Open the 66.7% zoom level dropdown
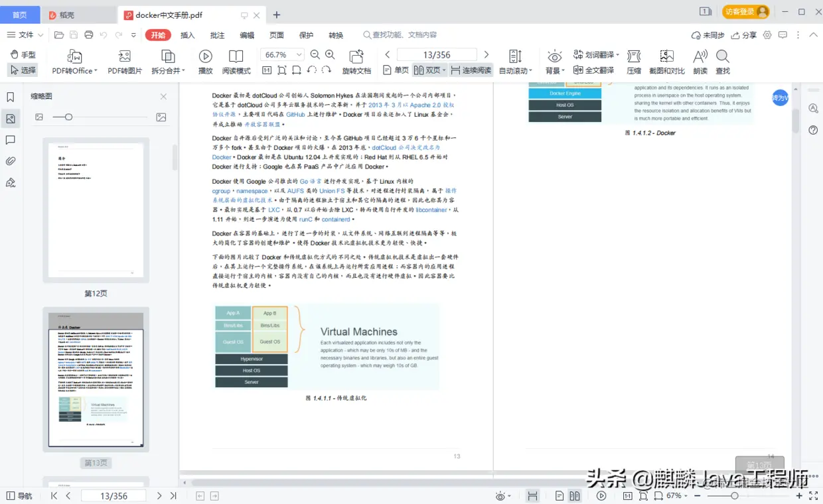Viewport: 823px width, 504px height. (299, 55)
